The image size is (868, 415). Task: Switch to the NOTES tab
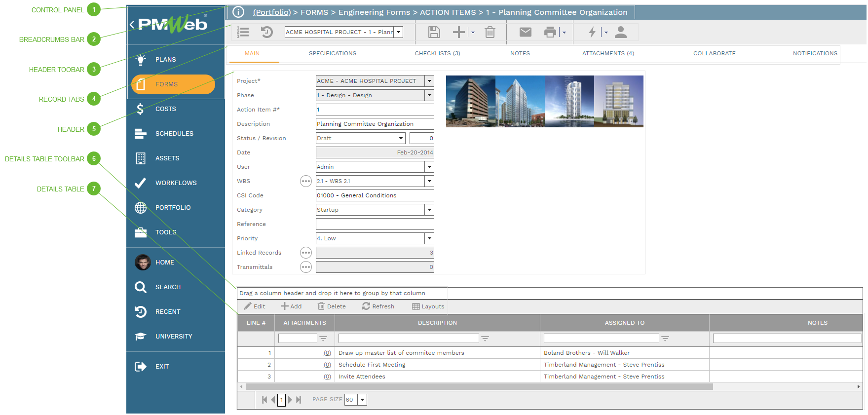tap(520, 53)
